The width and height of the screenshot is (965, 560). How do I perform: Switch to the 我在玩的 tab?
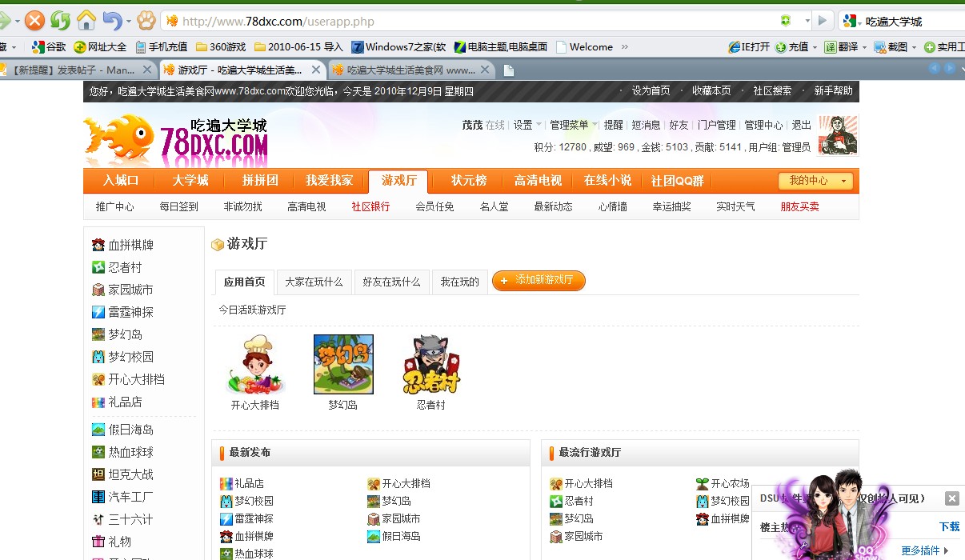[459, 282]
